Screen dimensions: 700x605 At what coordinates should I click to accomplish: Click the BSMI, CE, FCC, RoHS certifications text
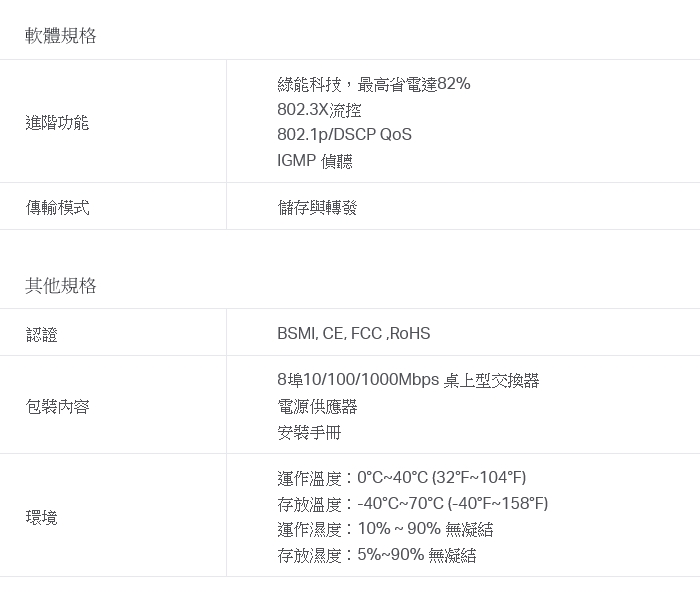pyautogui.click(x=353, y=334)
